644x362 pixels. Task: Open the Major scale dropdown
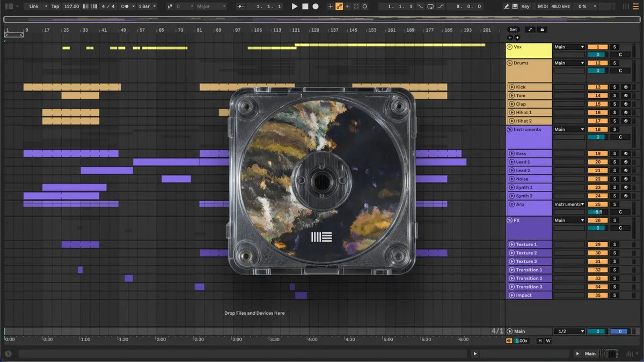tap(210, 6)
